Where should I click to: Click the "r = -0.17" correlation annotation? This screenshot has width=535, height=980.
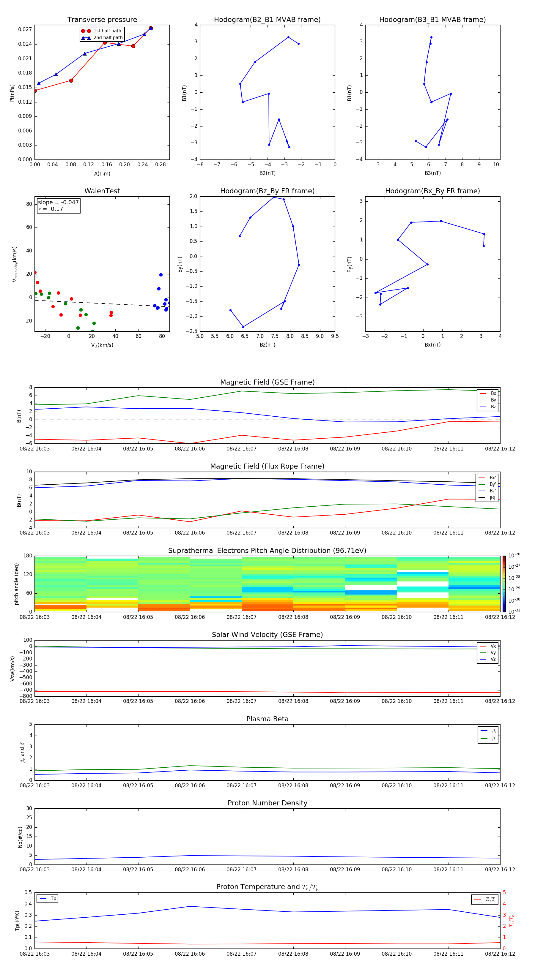tap(51, 209)
